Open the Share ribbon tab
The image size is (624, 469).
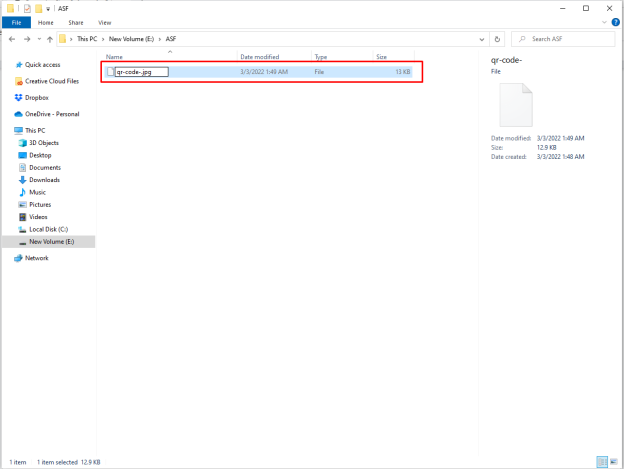(76, 23)
